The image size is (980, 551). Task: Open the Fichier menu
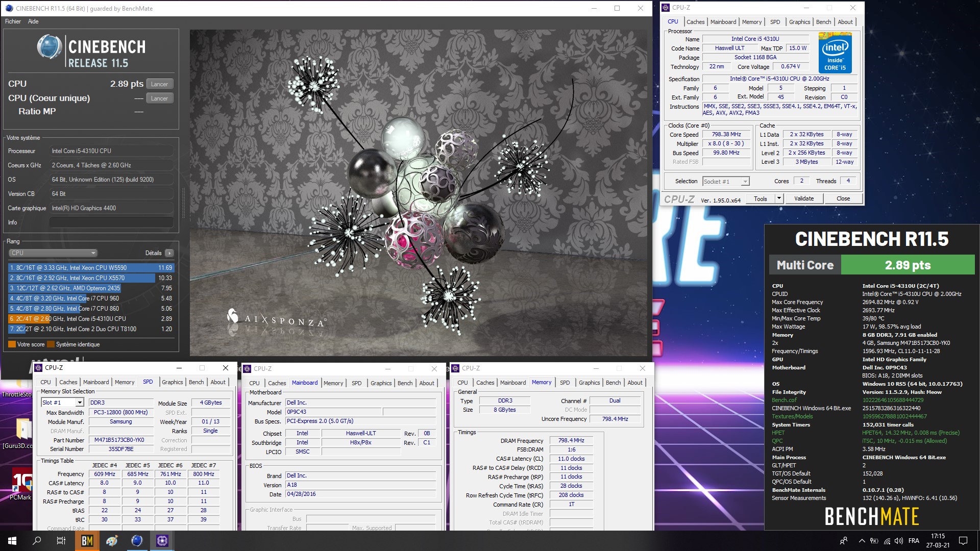[x=13, y=21]
